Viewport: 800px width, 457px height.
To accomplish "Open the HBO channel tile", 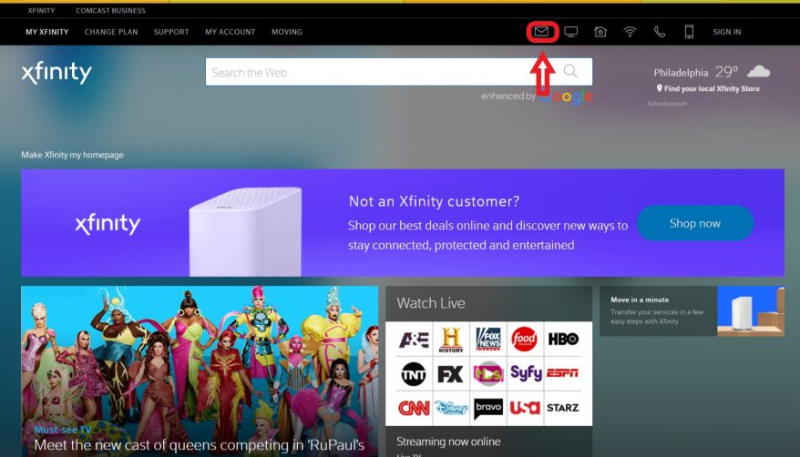I will coord(563,339).
